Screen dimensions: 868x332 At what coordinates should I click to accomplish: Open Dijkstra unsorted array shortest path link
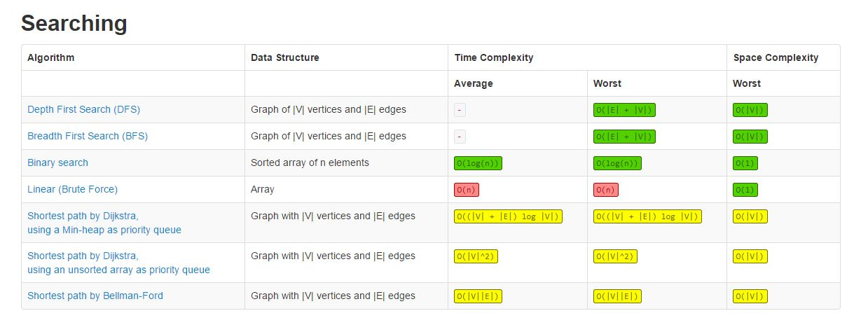[x=118, y=263]
